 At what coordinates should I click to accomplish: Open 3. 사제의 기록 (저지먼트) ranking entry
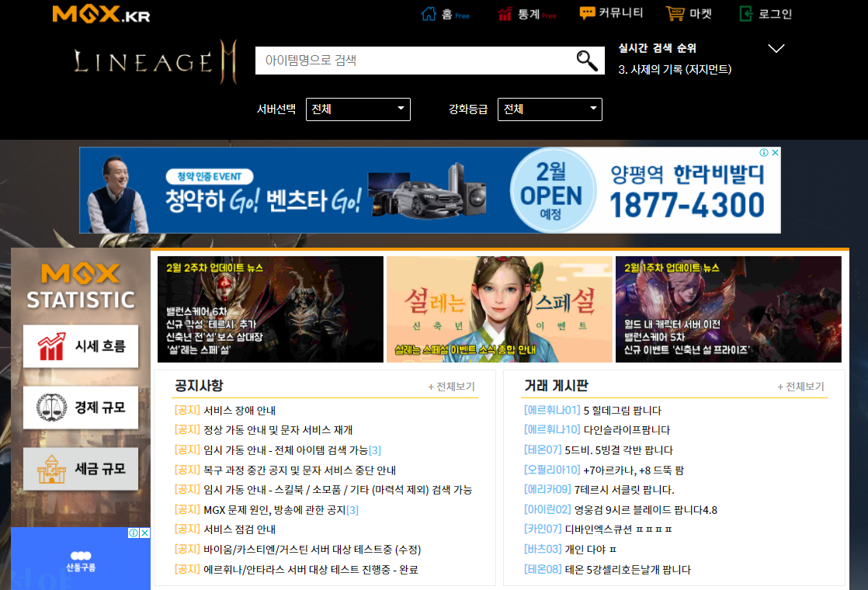coord(675,70)
